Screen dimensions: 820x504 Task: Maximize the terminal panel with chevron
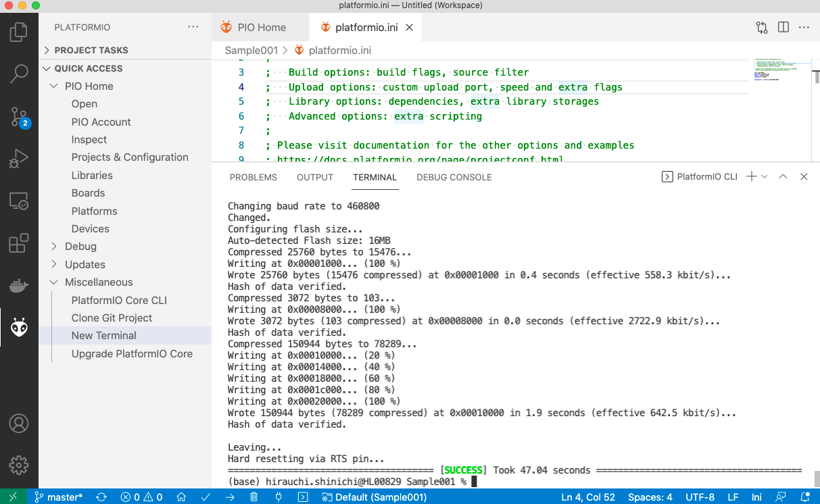(x=783, y=176)
